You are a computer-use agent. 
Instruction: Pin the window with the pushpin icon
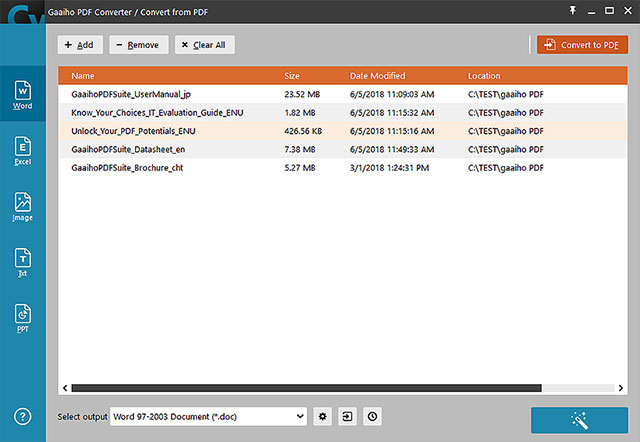(573, 11)
